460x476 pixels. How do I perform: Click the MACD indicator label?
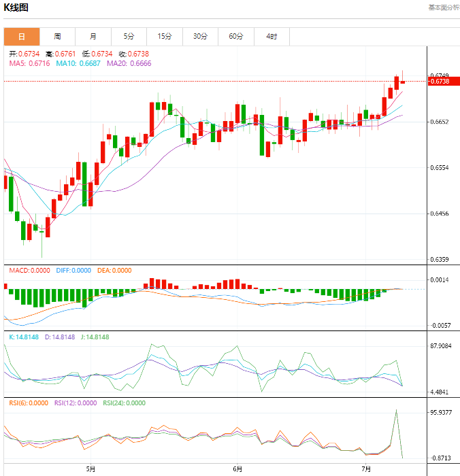coord(29,271)
